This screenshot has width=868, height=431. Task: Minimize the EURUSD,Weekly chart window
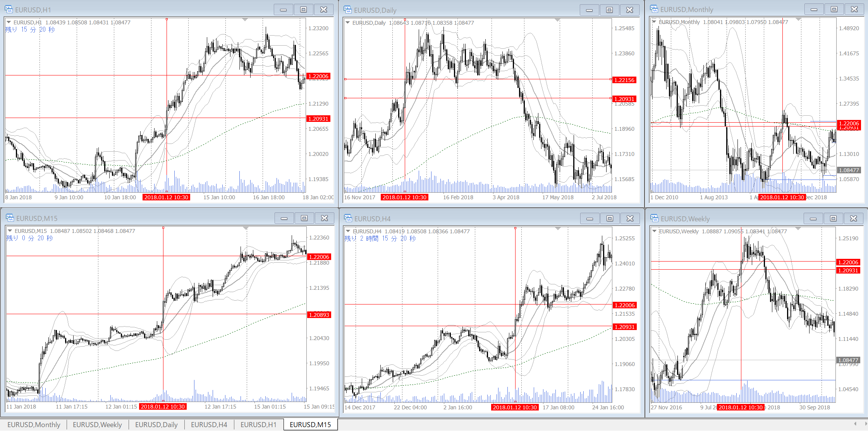point(813,219)
